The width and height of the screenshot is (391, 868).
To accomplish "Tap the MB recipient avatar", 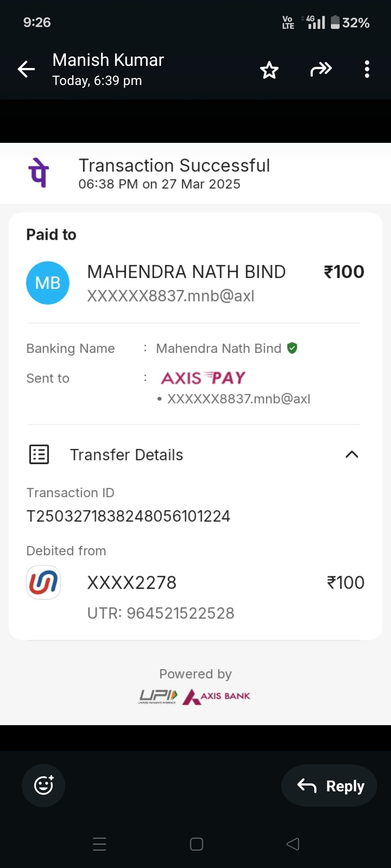I will (48, 283).
